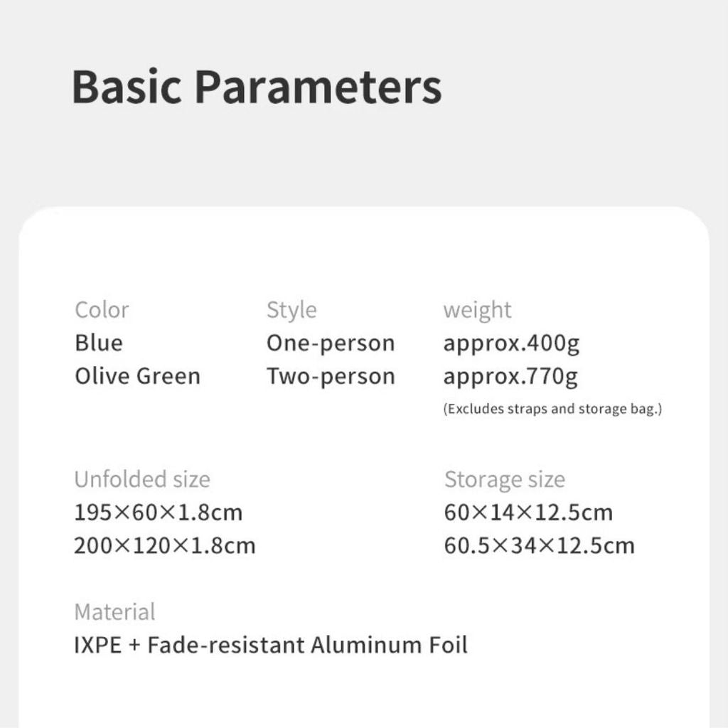Click the '60.5×34×12.5cm' storage size
Viewport: 728px width, 728px height.
(539, 545)
